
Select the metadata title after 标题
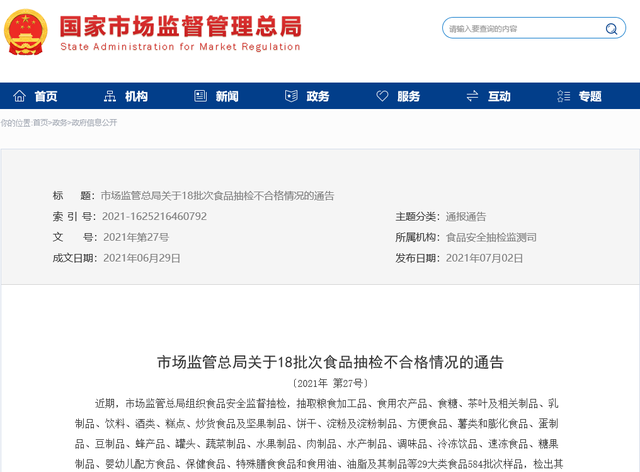(x=217, y=196)
